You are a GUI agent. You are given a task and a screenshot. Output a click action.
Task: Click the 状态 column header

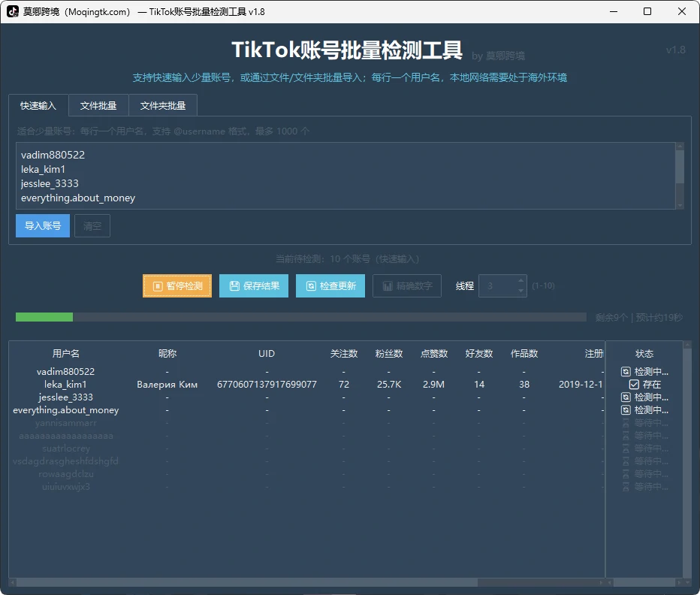click(x=644, y=354)
